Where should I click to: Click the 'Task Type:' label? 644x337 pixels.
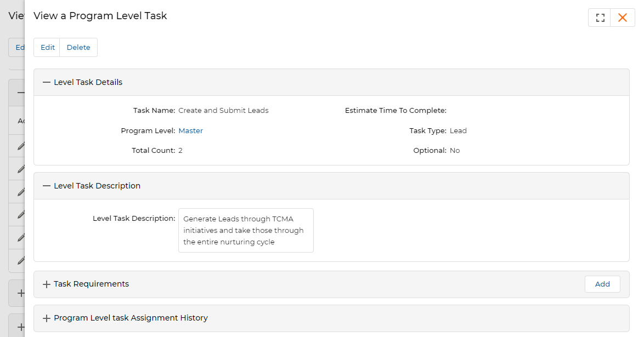click(427, 130)
